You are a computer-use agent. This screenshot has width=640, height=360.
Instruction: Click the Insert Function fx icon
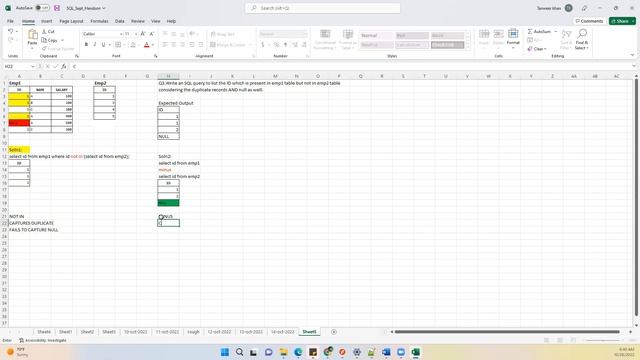coord(64,66)
